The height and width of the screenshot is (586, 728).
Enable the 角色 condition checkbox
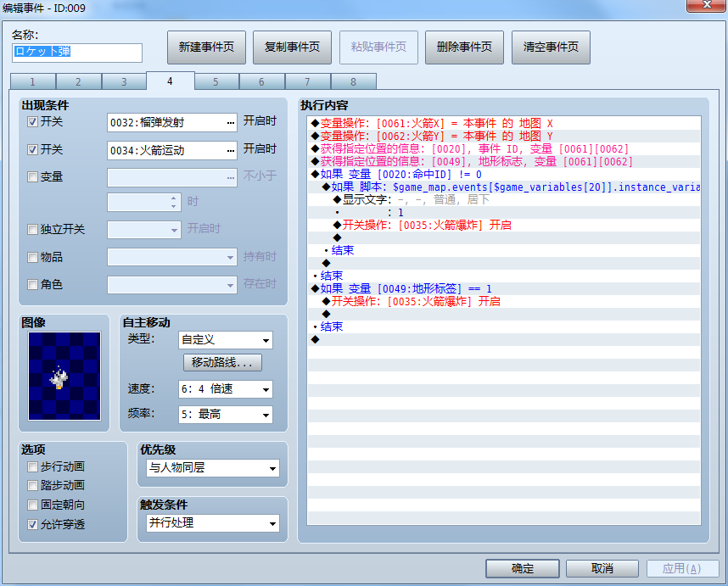point(32,284)
